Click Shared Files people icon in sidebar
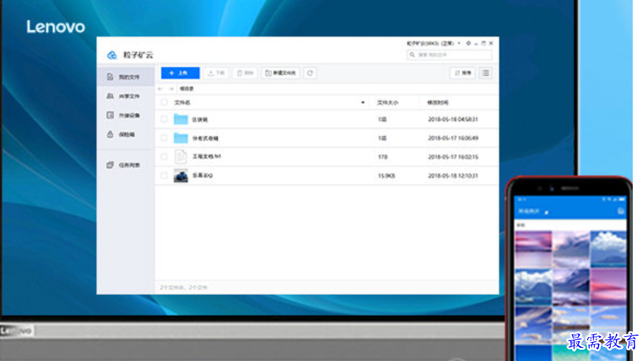Screen dimensions: 644x361 pyautogui.click(x=109, y=96)
